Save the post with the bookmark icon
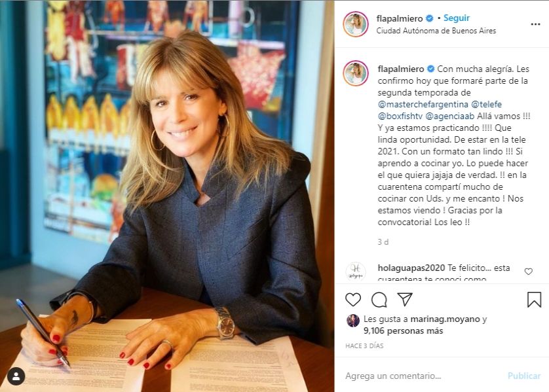This screenshot has width=549, height=392. click(534, 300)
